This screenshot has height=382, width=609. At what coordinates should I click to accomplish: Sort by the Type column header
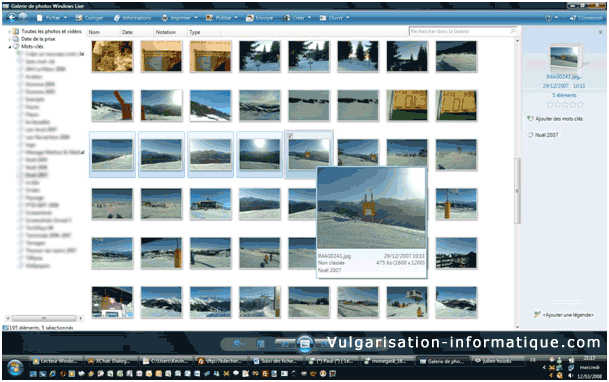[x=203, y=32]
